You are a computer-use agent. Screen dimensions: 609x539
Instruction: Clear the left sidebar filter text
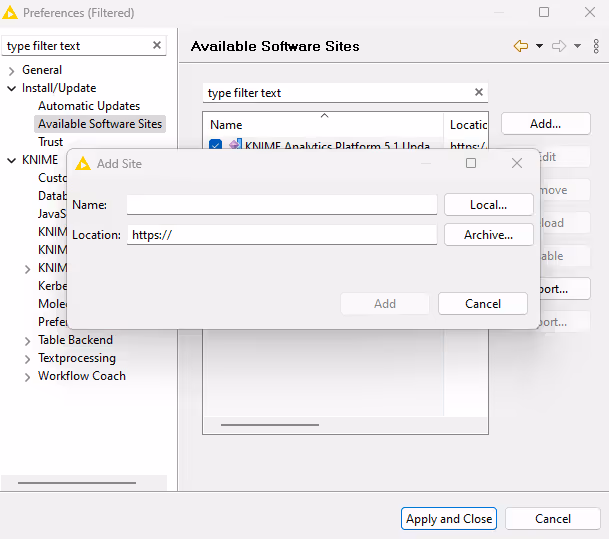point(157,46)
